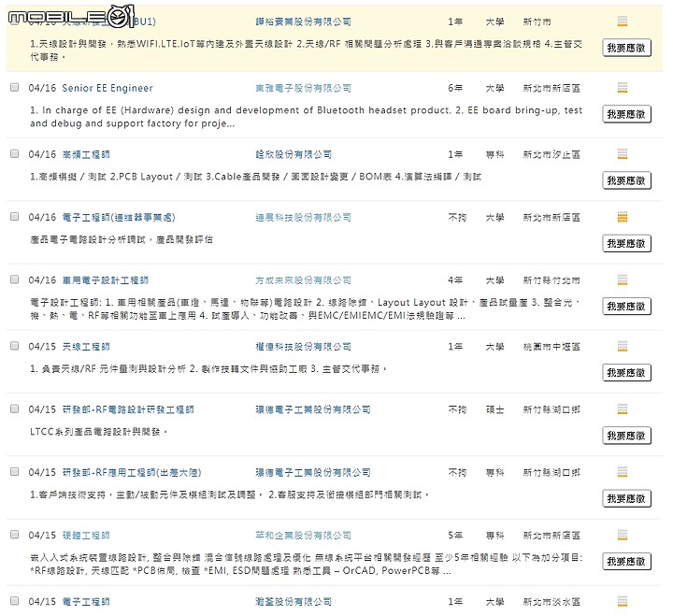Image resolution: width=673 pixels, height=616 pixels.
Task: Open 璟德電子工業 link in RF電路設計 row
Action: (313, 409)
